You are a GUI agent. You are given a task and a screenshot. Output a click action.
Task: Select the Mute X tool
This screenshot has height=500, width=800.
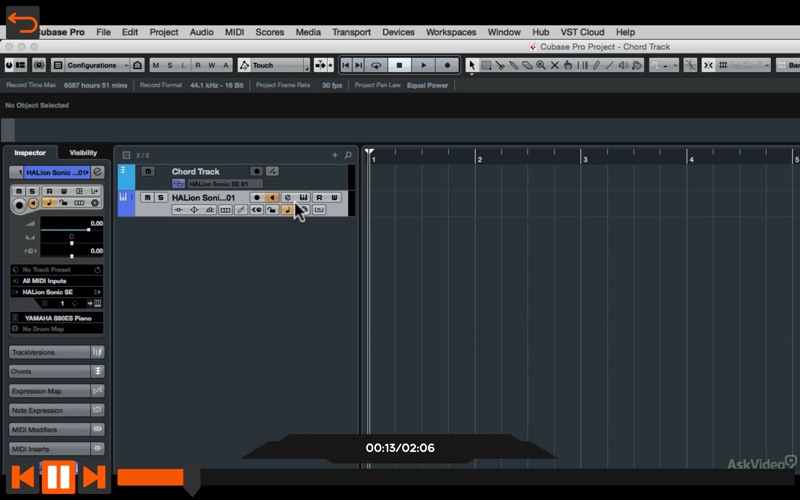555,65
